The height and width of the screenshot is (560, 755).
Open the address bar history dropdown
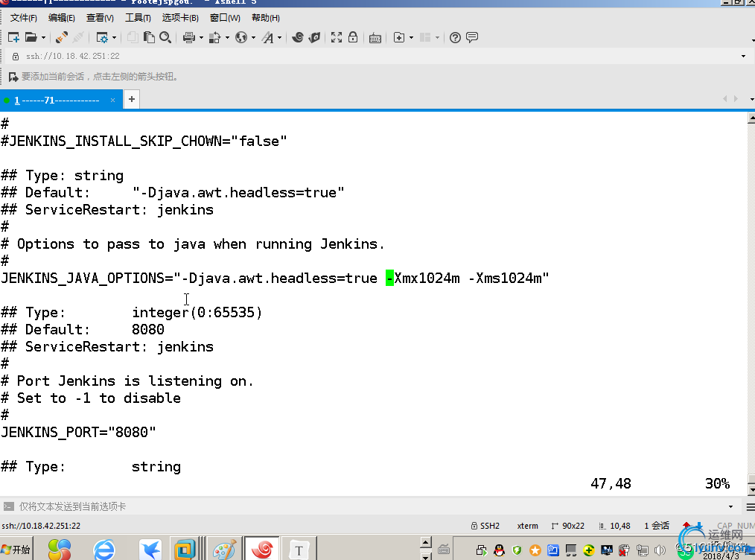tap(743, 57)
